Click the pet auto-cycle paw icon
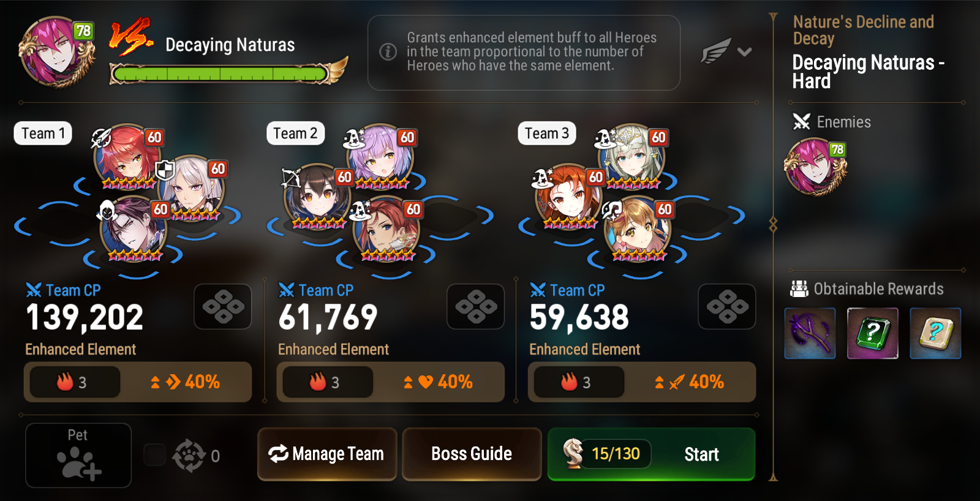 coord(189,456)
